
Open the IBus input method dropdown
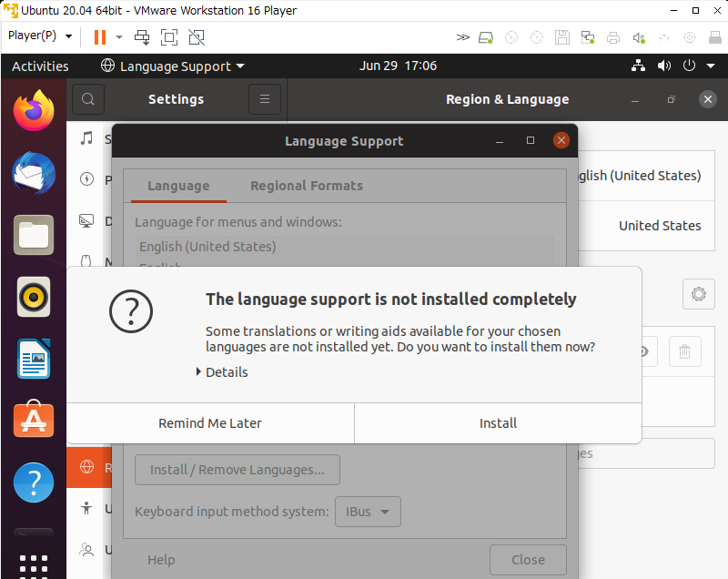point(368,512)
